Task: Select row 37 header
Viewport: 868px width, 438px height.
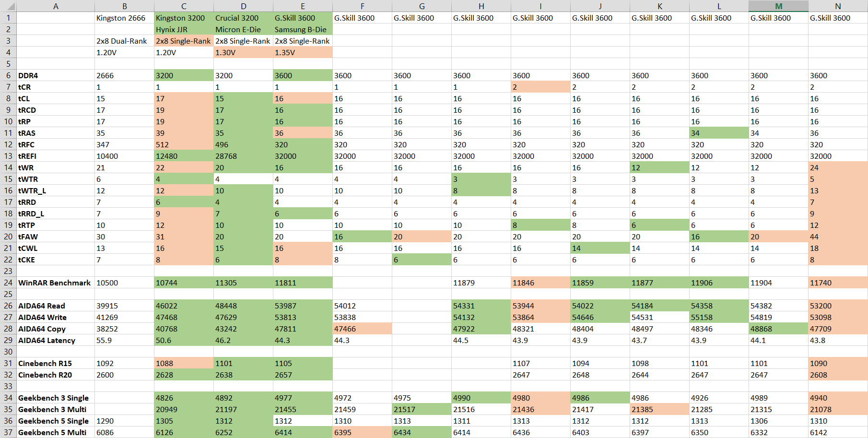Action: click(8, 432)
